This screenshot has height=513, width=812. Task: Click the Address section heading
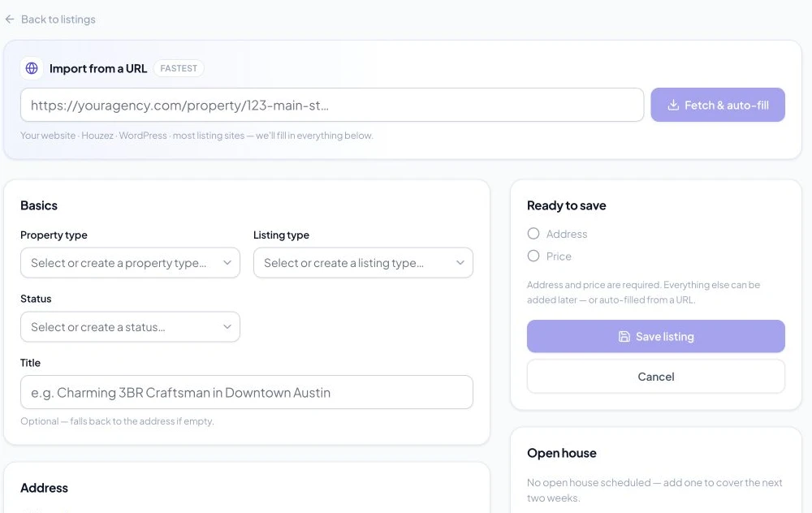[44, 488]
